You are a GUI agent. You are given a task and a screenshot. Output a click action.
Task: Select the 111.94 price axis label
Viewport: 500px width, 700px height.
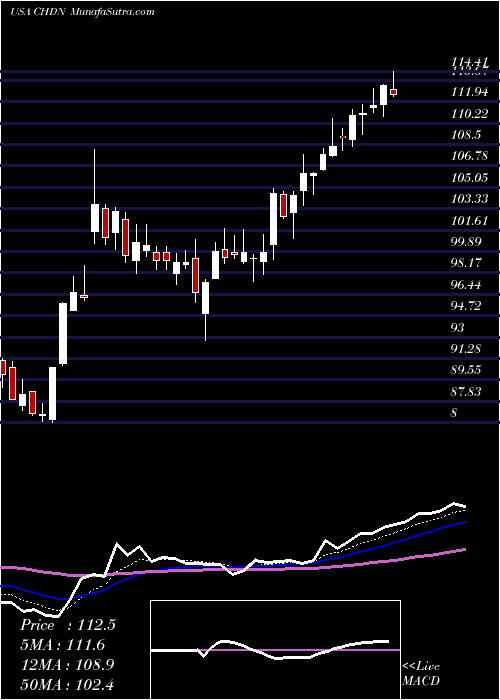[468, 92]
